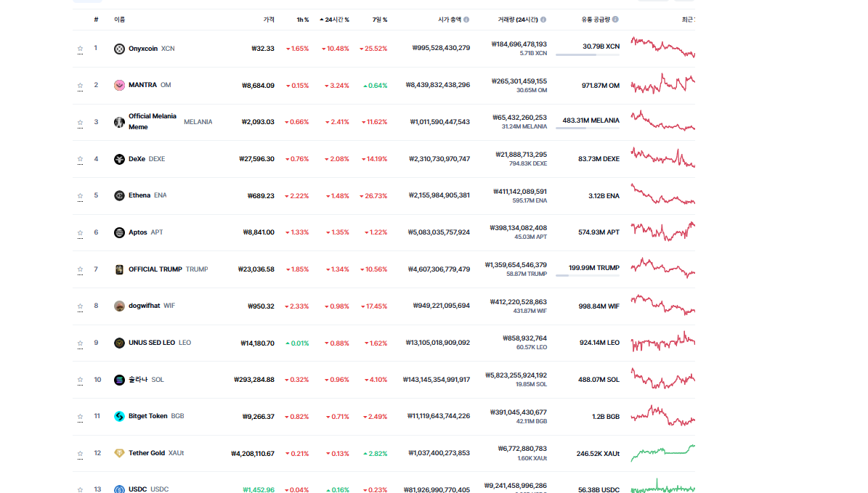Click USDC logo icon
Viewport: 868px width, 493px height.
(x=119, y=489)
